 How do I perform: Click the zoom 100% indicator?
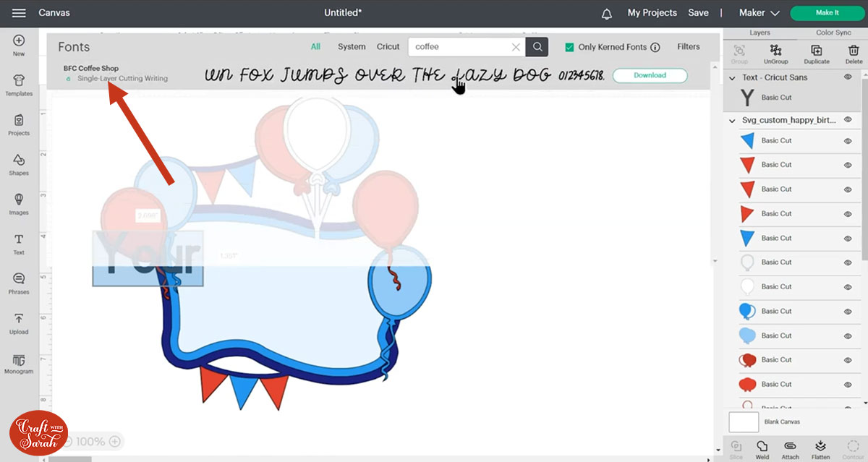coord(90,441)
